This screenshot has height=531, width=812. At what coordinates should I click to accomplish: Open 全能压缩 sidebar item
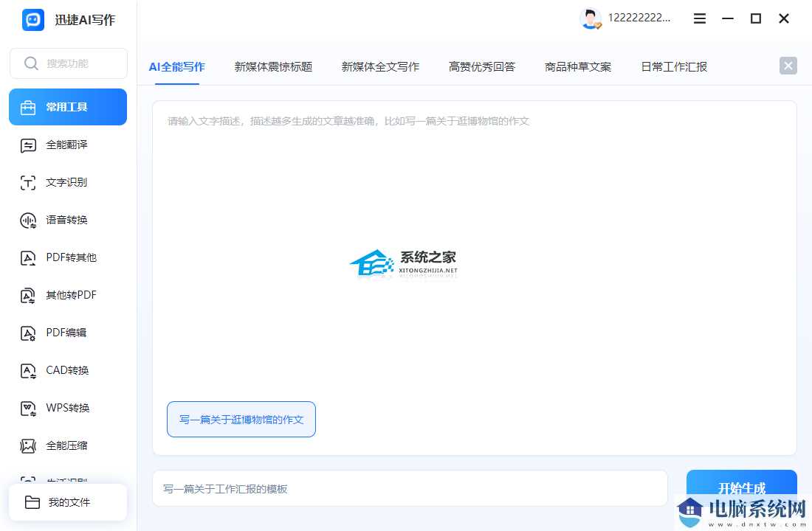tap(68, 445)
